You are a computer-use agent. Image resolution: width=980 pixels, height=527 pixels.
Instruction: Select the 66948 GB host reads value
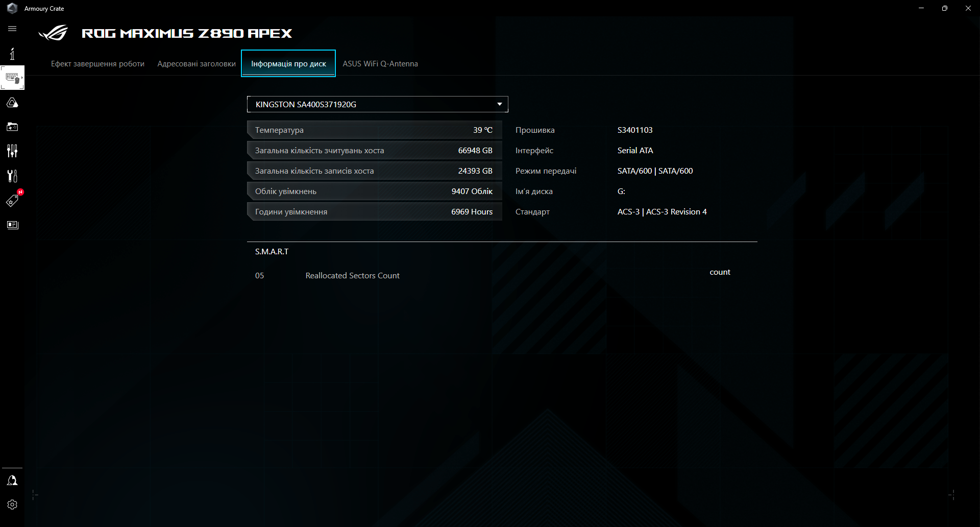[475, 151]
